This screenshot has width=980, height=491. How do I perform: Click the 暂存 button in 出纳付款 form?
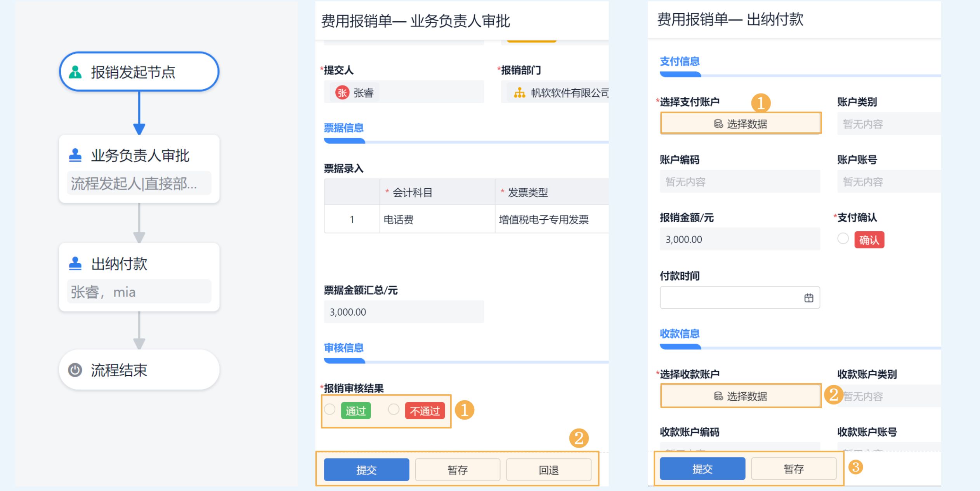[x=793, y=469]
